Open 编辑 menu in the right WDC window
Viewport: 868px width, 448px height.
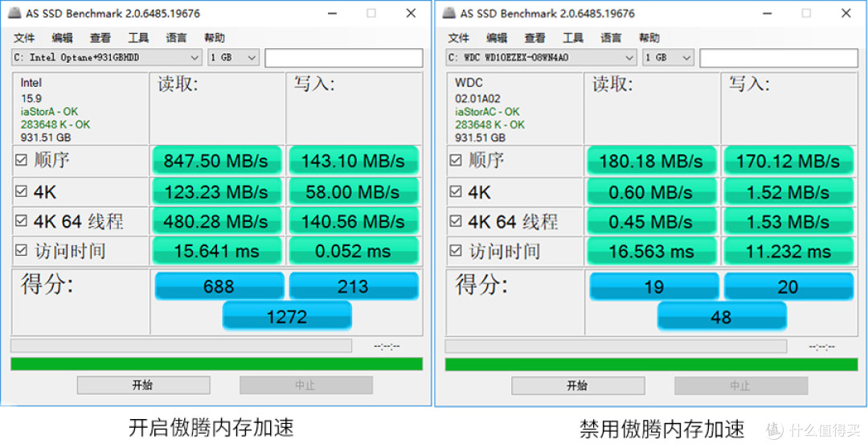pos(497,38)
